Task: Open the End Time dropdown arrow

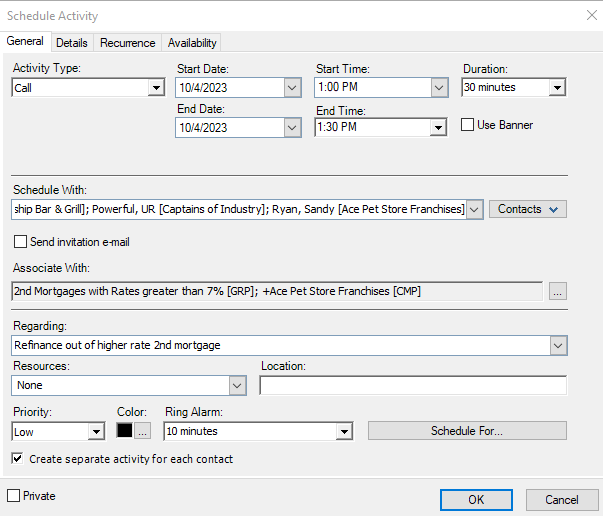Action: point(438,128)
